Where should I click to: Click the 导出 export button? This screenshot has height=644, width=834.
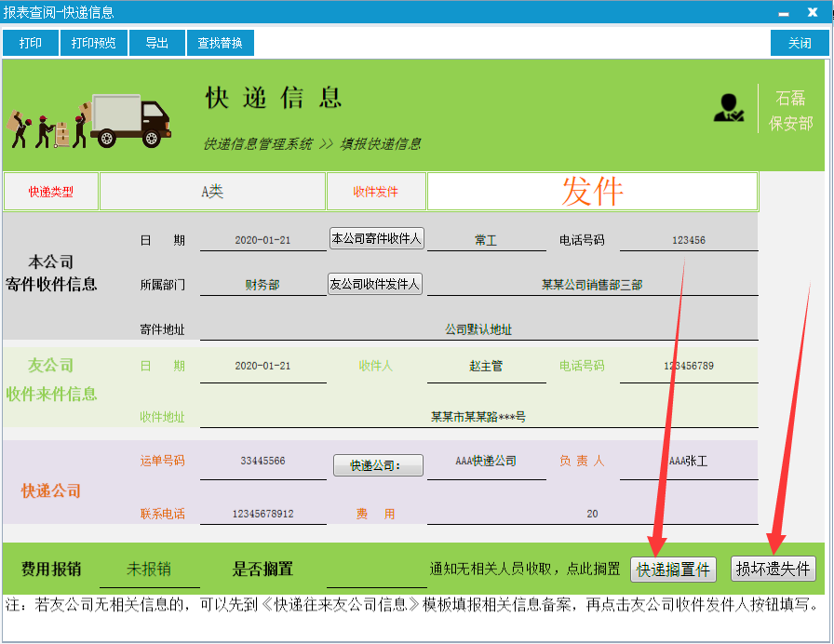tap(157, 43)
